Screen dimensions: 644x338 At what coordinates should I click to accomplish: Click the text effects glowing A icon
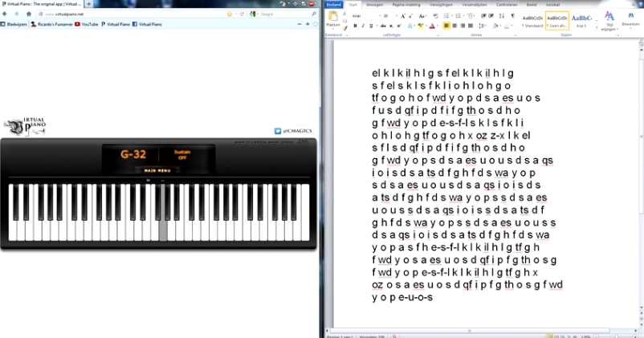[410, 26]
